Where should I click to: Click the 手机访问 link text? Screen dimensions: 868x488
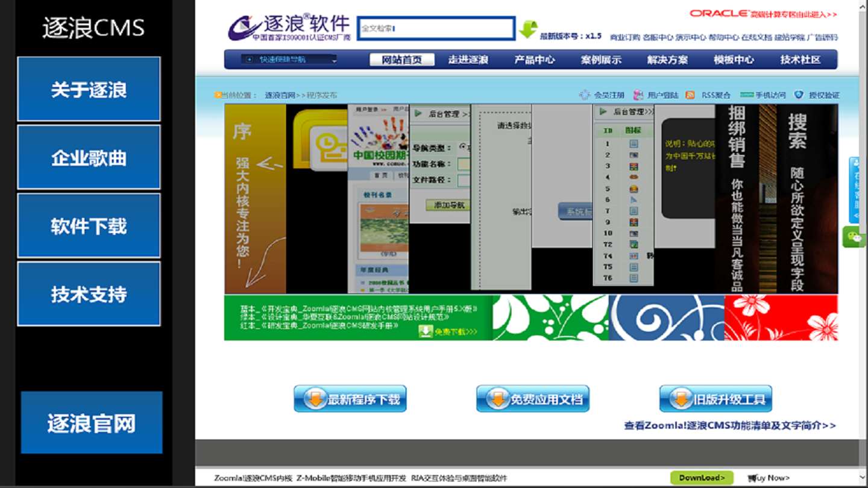[x=771, y=95]
